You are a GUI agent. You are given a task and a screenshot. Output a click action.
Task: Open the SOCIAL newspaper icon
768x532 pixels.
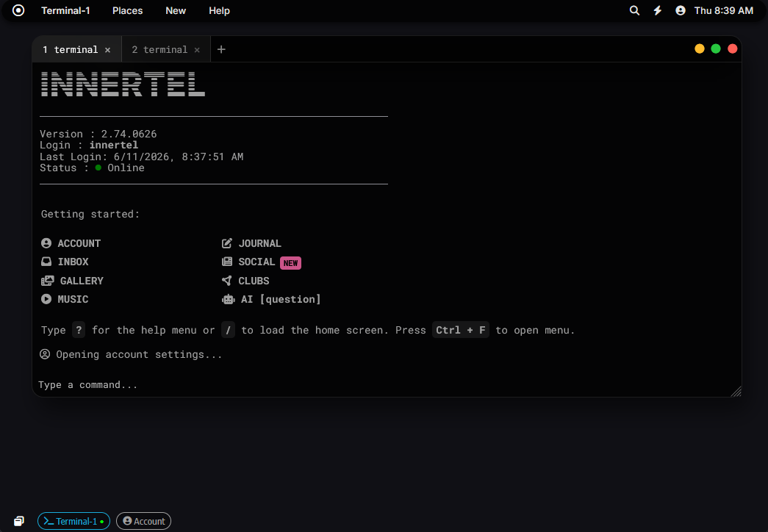coord(227,262)
